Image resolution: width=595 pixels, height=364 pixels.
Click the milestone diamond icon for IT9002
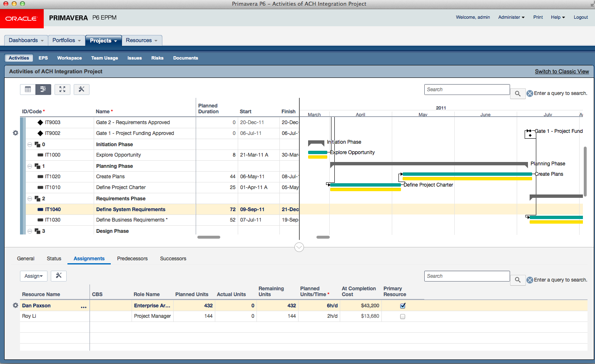tap(40, 133)
